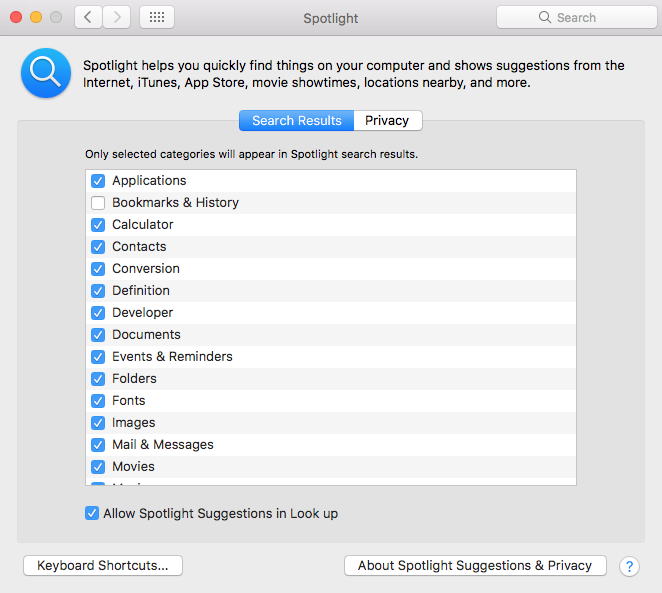
Task: Uncheck the Calculator category
Action: point(98,225)
